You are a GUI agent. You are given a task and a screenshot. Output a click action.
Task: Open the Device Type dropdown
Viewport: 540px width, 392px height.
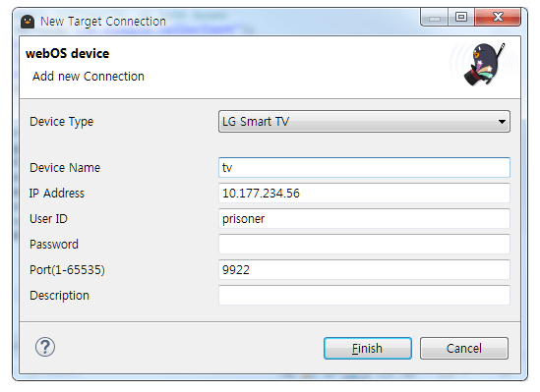364,122
